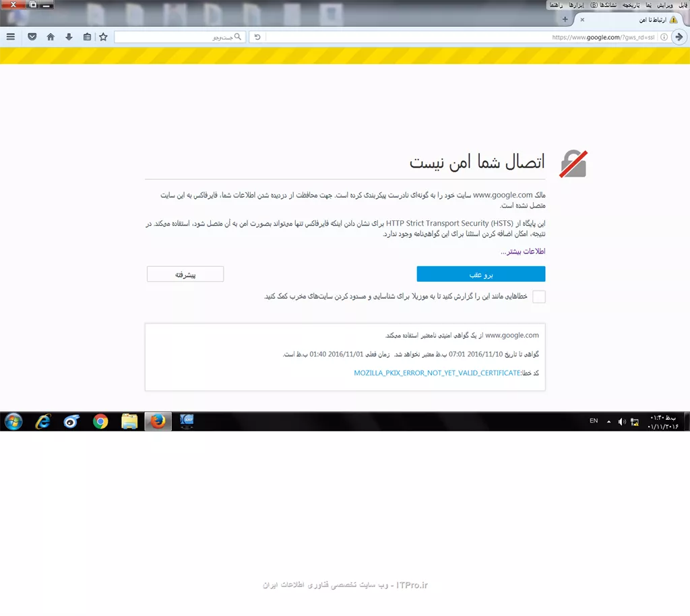
Task: Open the 'فایل' menu
Action: (683, 5)
